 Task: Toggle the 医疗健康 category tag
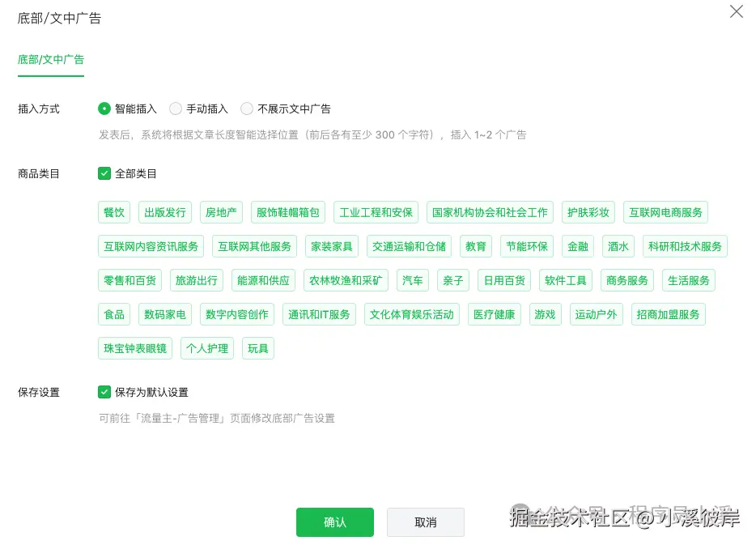coord(494,314)
